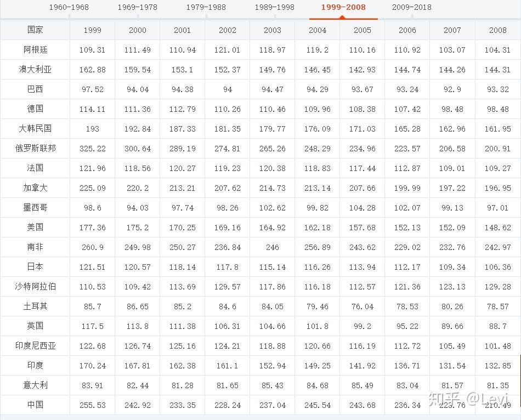Select the 阿根廷 row label
The width and height of the screenshot is (521, 420).
(x=35, y=50)
